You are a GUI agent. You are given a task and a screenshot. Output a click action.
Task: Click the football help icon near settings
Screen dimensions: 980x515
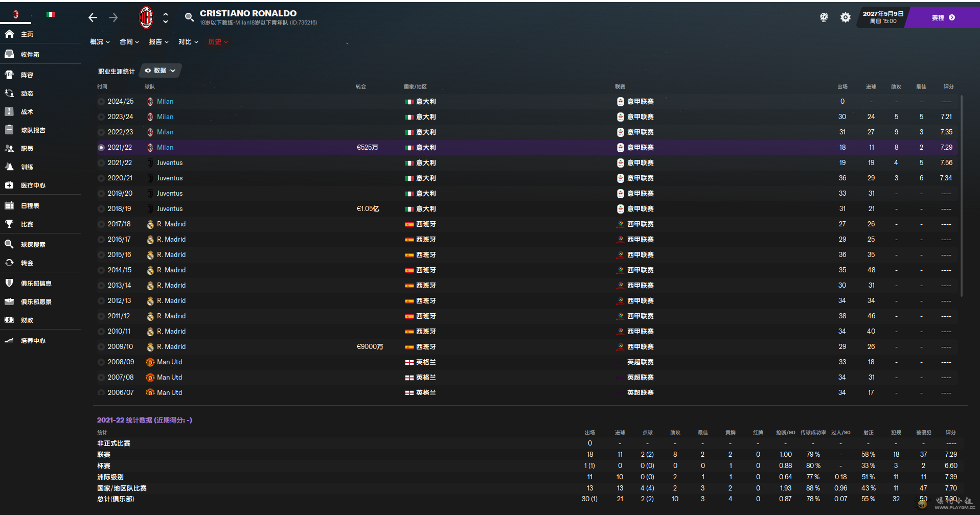[x=824, y=17]
